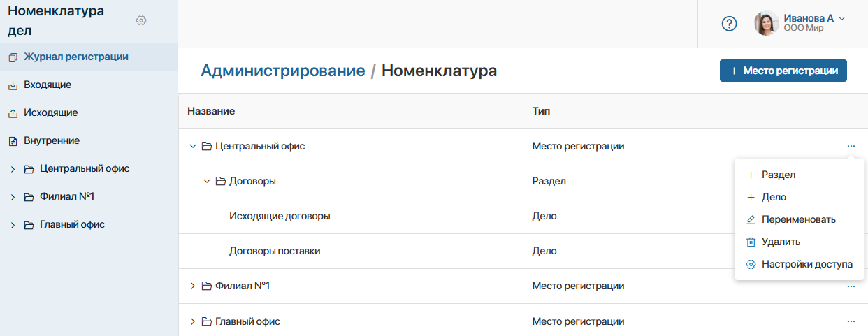This screenshot has height=336, width=868.
Task: Click Дело type of Договоры поставки
Action: click(x=544, y=251)
